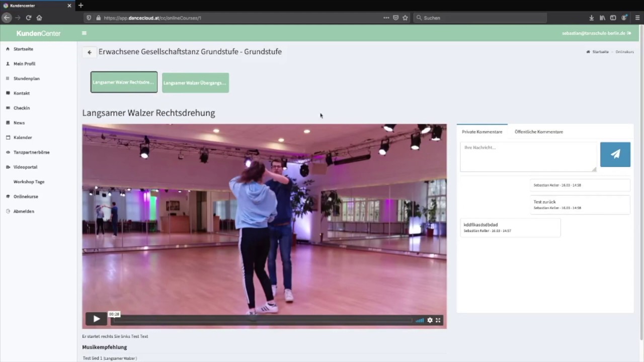The height and width of the screenshot is (362, 644).
Task: Open Kalender in the sidebar
Action: pyautogui.click(x=23, y=137)
